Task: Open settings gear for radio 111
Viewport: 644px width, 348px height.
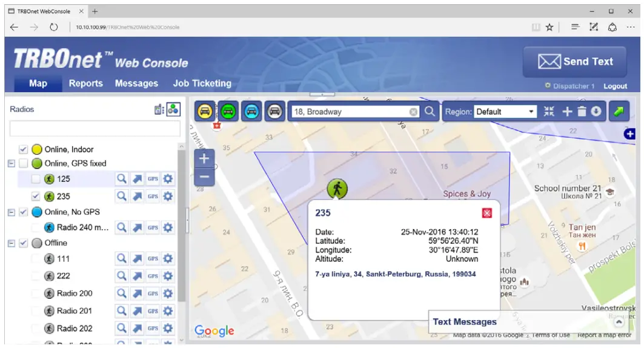Action: pos(168,258)
